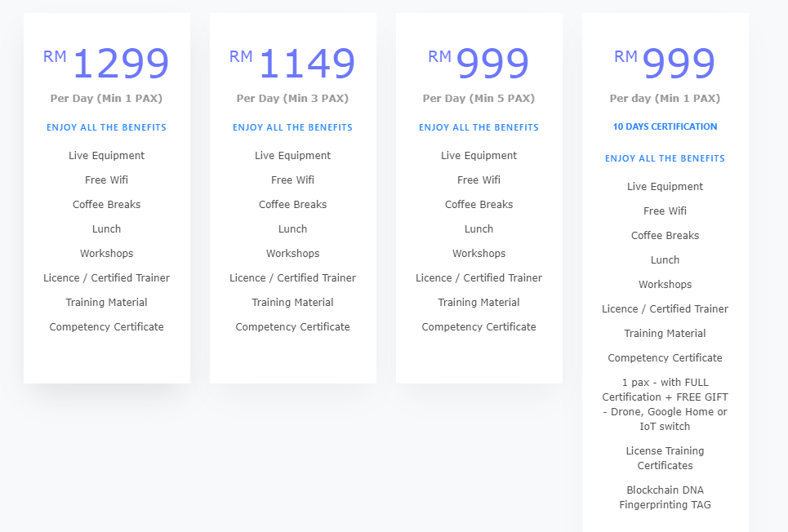Click 'Live Equipment' in the 1149 card
The height and width of the screenshot is (532, 788).
292,156
